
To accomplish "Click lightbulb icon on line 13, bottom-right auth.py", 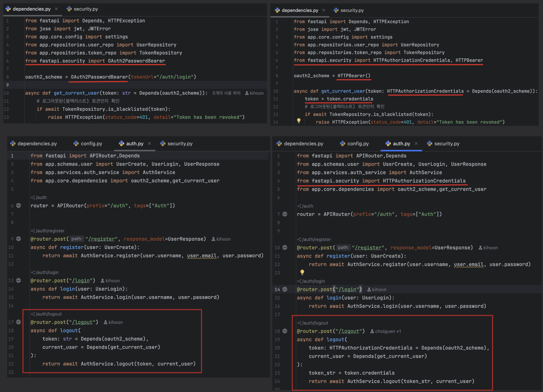I will coord(302,272).
